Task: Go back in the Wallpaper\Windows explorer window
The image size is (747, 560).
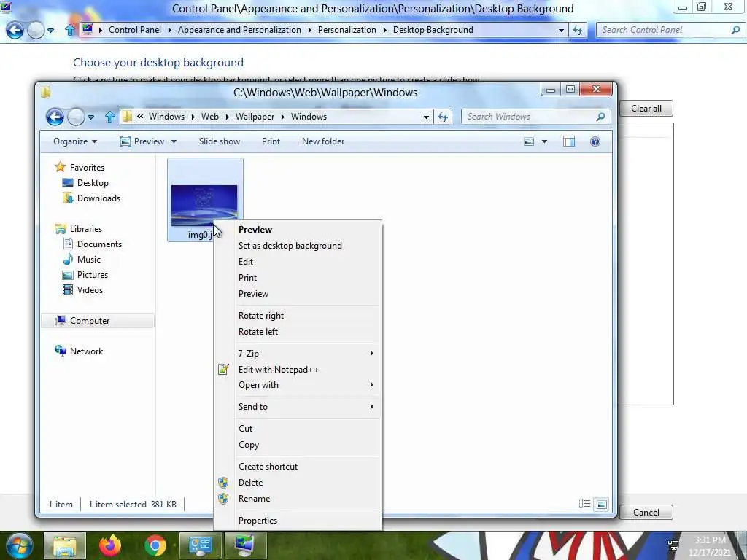Action: click(x=55, y=117)
